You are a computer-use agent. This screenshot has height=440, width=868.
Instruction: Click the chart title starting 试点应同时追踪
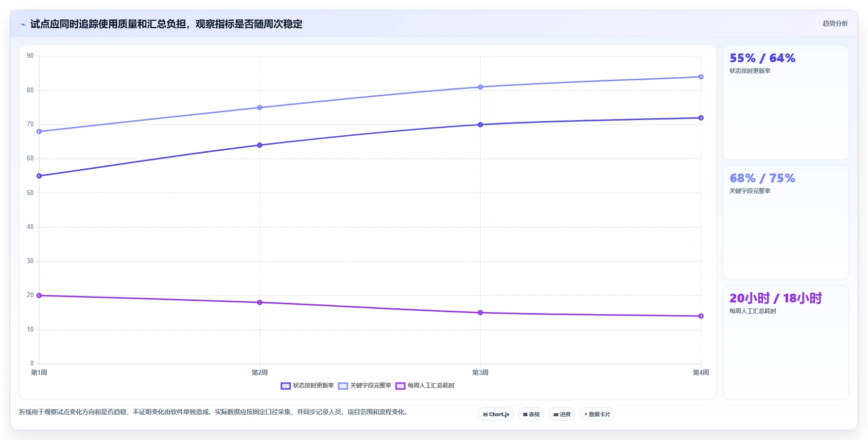(x=166, y=24)
